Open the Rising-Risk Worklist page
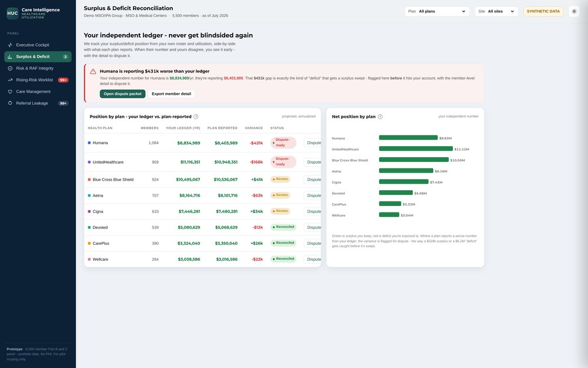Viewport: 588px width, 368px height. coord(38,80)
